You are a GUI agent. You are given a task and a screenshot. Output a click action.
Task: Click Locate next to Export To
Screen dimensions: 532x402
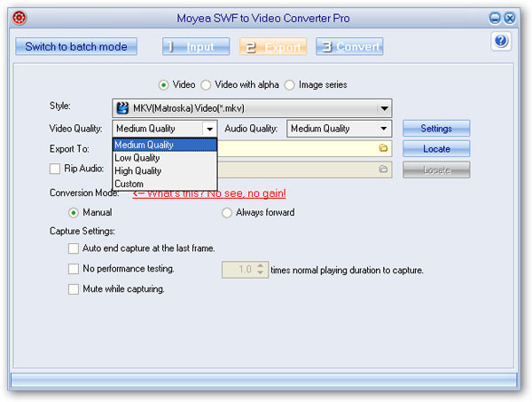[436, 149]
